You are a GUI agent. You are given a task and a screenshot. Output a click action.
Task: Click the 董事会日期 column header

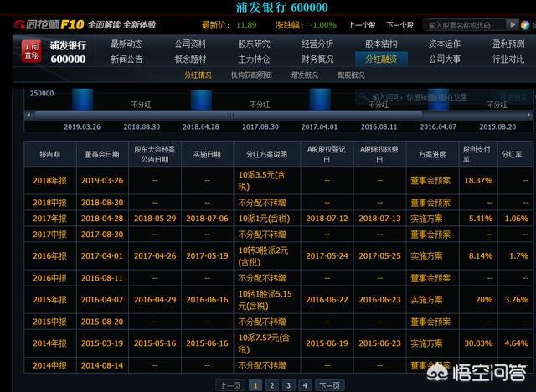102,154
